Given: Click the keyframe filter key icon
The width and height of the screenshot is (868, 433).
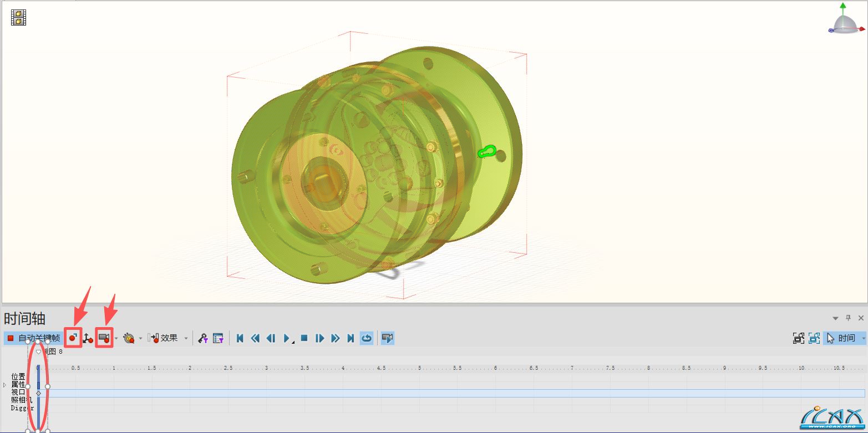Looking at the screenshot, I should [x=202, y=338].
